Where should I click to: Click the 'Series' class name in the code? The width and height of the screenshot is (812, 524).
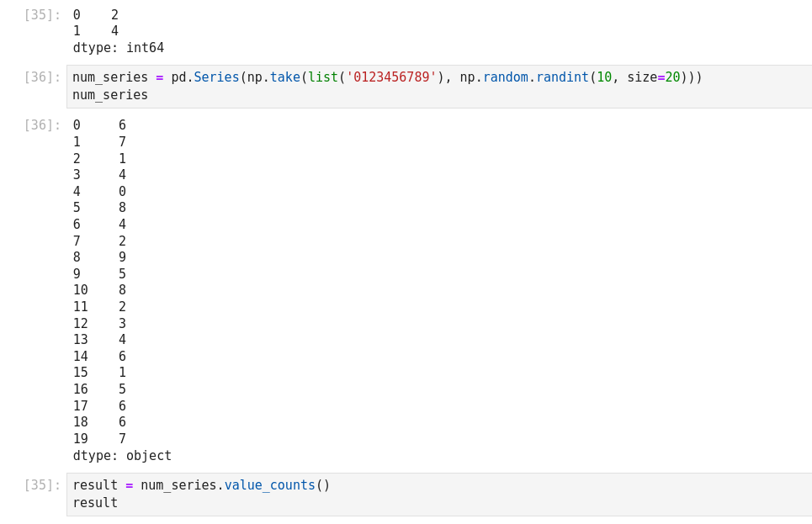click(x=216, y=77)
